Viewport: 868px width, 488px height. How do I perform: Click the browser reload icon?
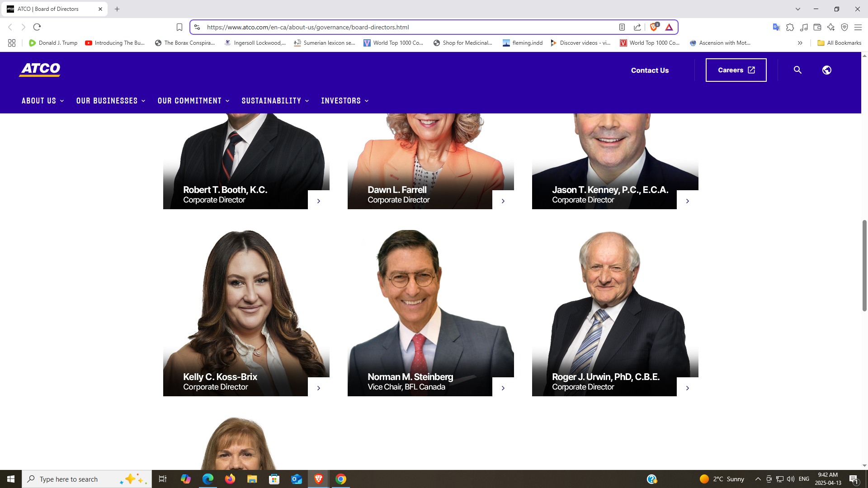tap(37, 27)
